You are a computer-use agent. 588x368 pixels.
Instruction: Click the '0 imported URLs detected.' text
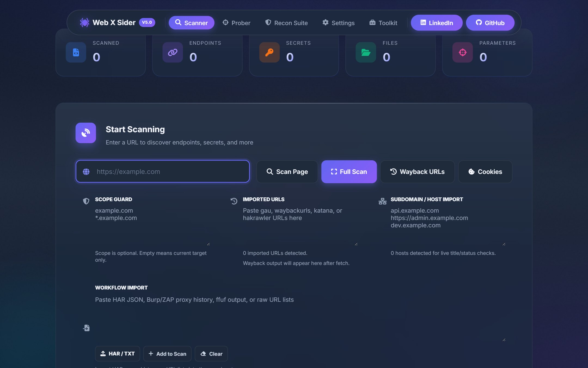[x=275, y=253]
